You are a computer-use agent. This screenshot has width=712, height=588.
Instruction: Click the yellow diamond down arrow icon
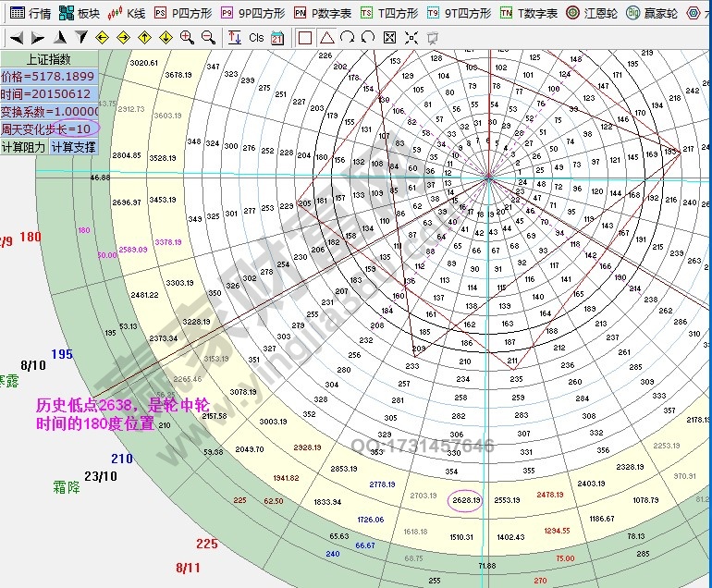[166, 38]
